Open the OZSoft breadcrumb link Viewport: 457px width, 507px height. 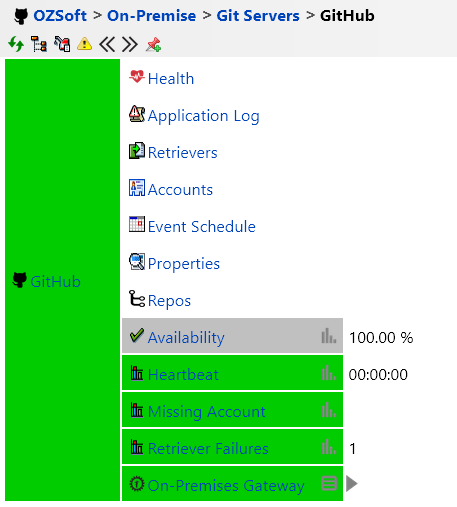(60, 16)
